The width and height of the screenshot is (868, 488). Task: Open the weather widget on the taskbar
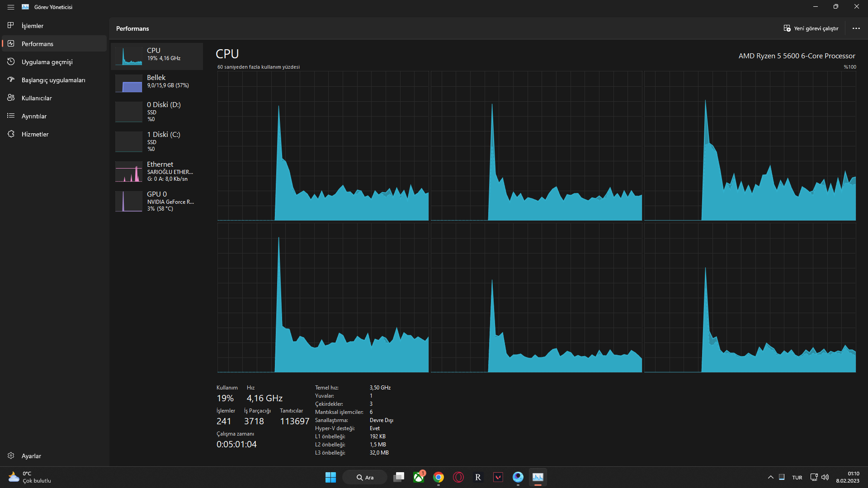tap(30, 477)
